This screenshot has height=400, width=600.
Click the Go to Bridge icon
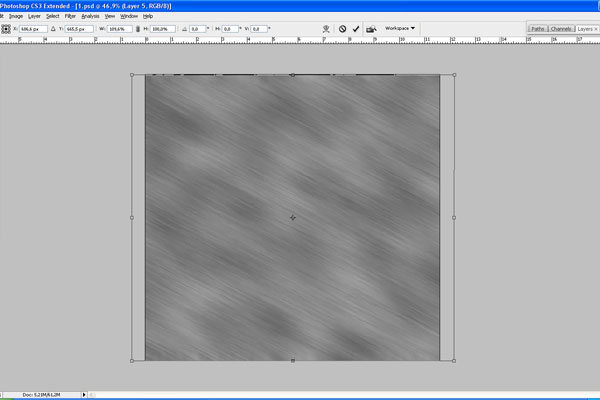pos(371,29)
